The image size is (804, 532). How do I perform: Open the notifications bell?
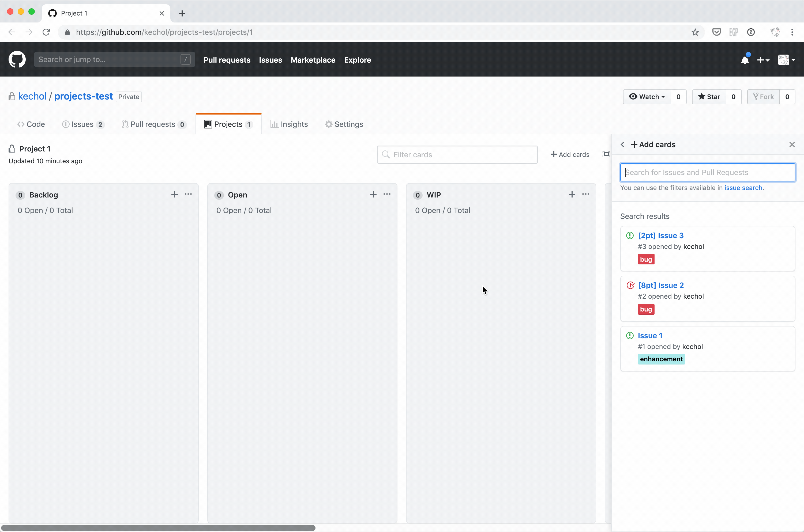(745, 60)
